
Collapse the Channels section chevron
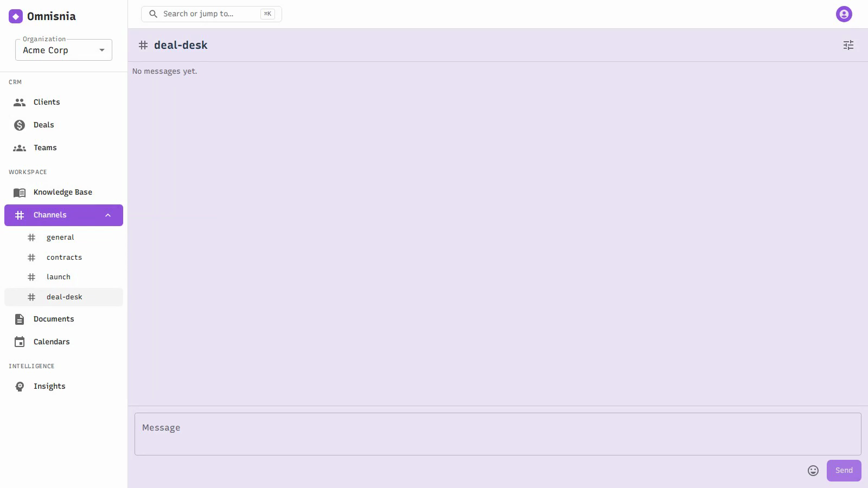click(108, 215)
